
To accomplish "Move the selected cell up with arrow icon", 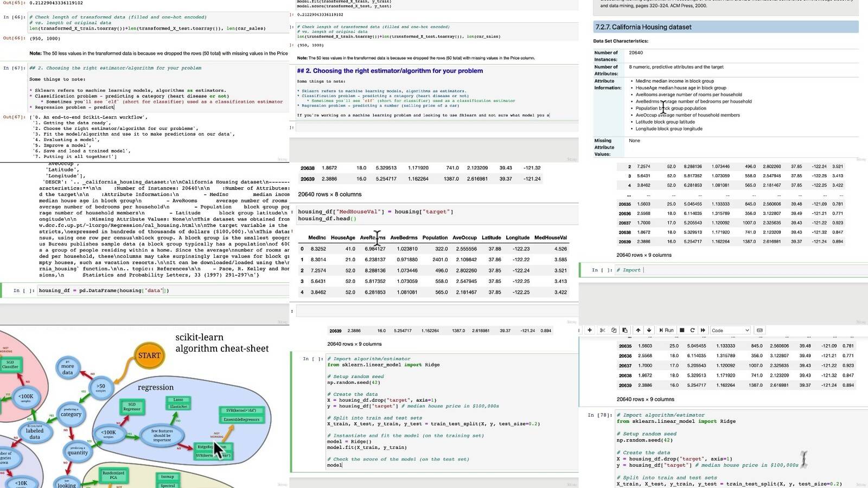I will coord(639,330).
